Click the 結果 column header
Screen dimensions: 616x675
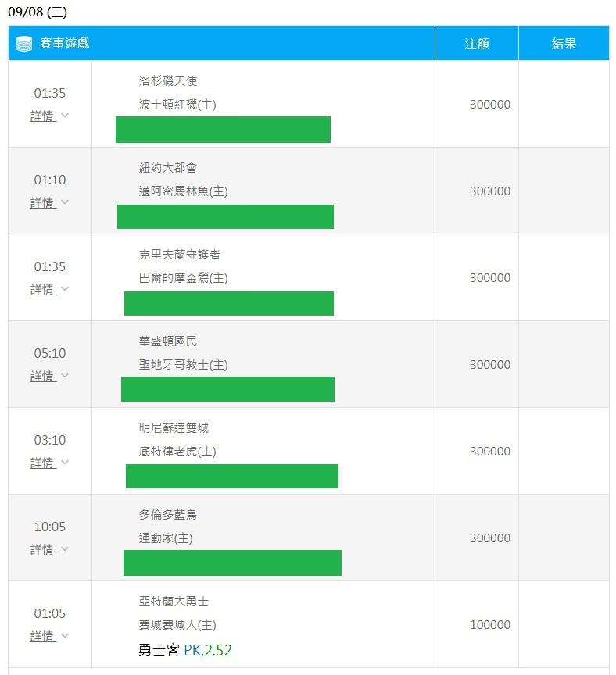click(x=564, y=44)
